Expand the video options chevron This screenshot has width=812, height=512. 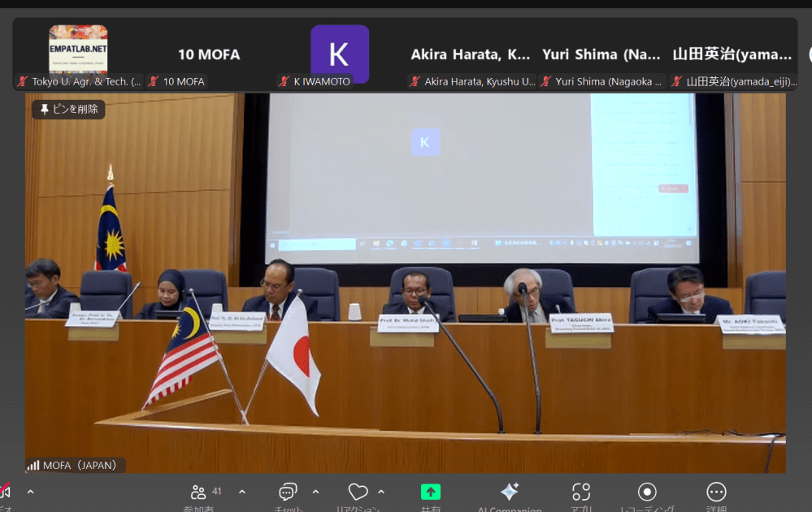pos(30,491)
